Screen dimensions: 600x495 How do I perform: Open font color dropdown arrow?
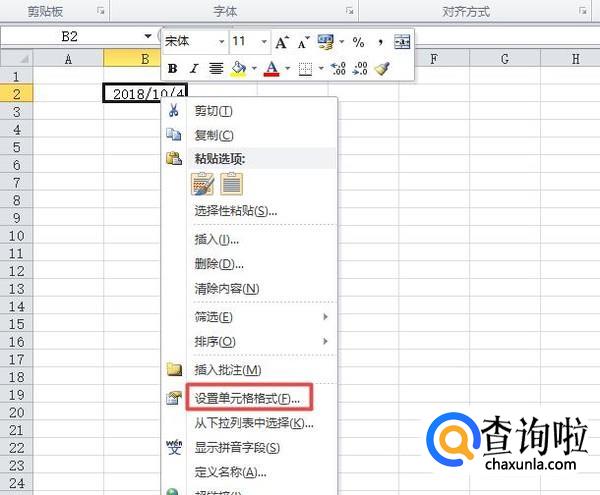(287, 69)
